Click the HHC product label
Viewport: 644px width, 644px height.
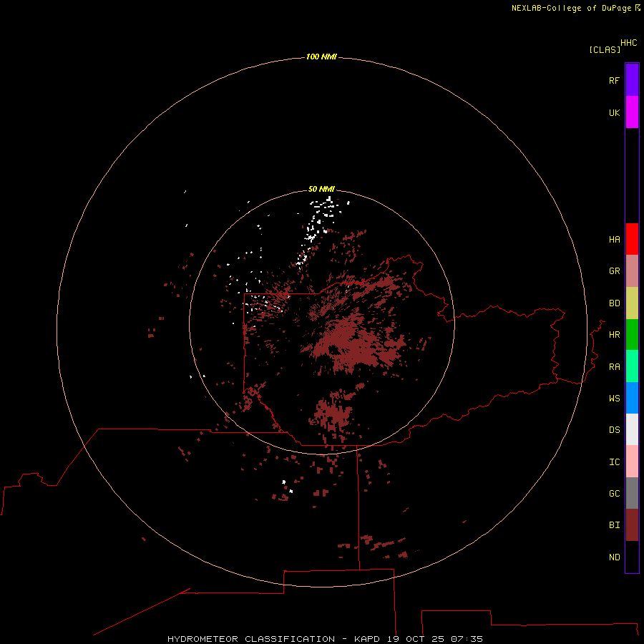coord(628,43)
